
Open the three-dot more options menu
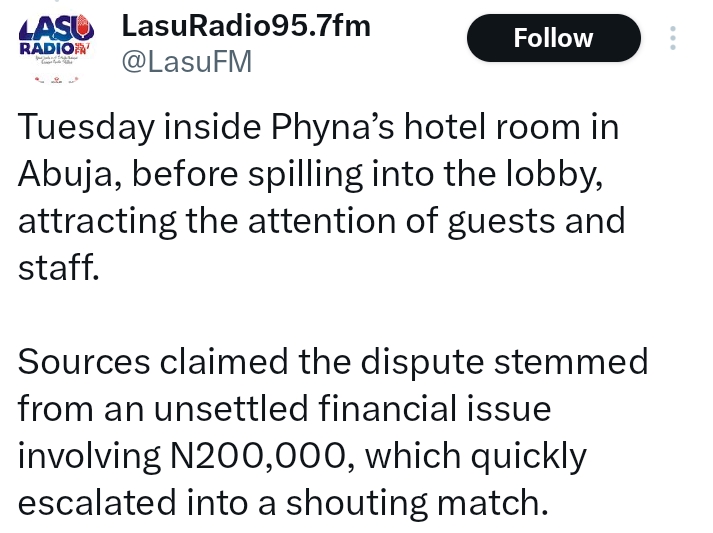(x=673, y=38)
